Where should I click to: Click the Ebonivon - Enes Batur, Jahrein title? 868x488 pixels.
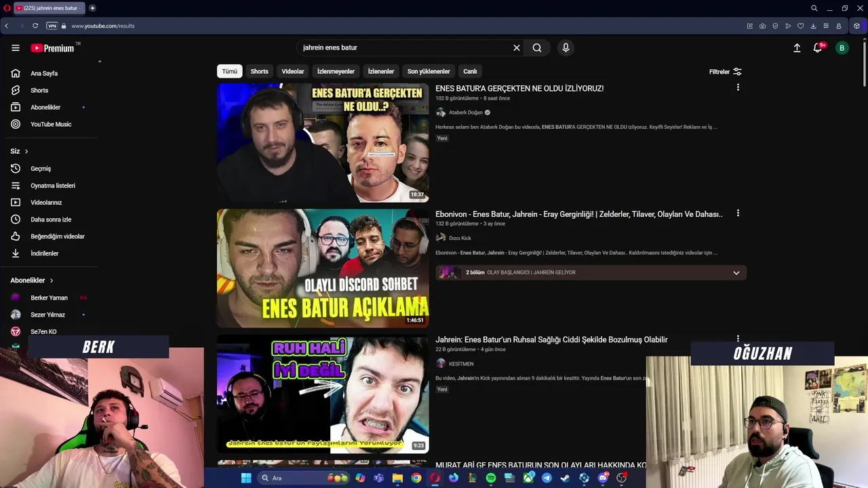pyautogui.click(x=579, y=214)
